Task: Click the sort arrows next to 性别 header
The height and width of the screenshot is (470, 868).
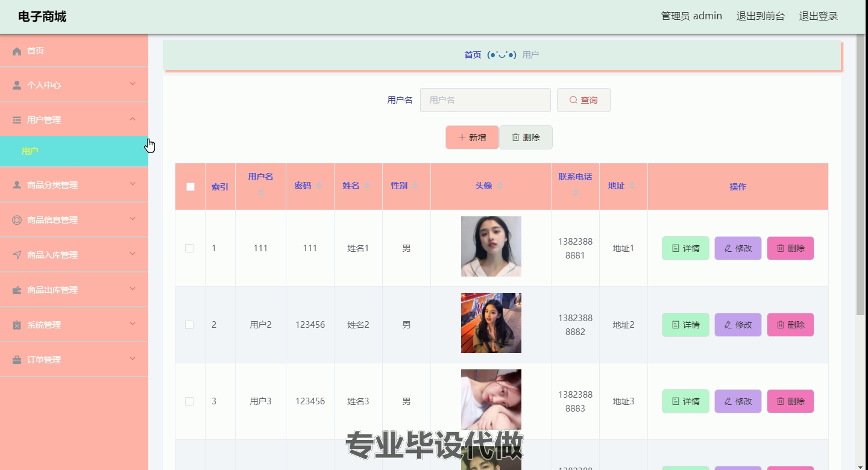Action: click(x=415, y=186)
